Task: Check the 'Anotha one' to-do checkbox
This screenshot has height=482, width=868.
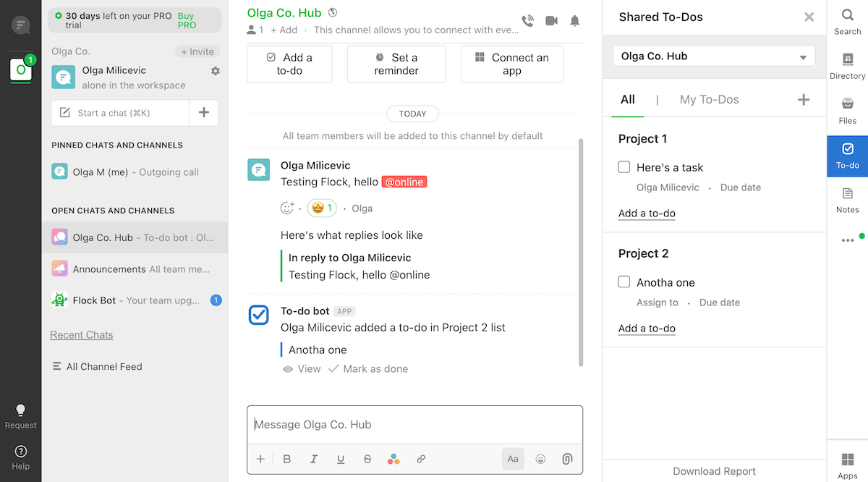Action: 624,282
